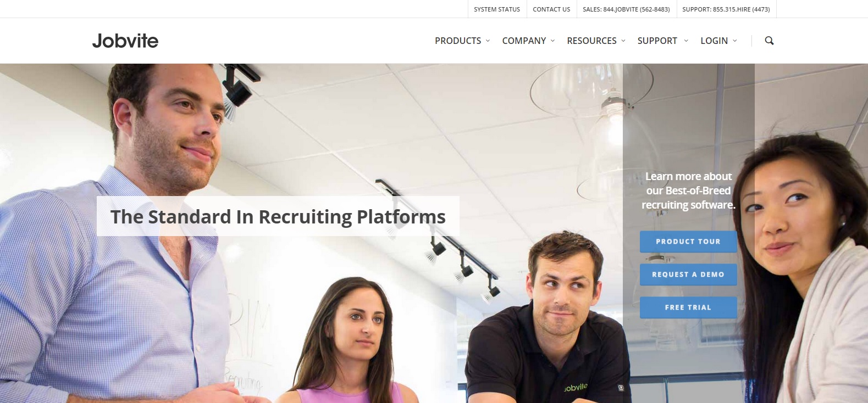This screenshot has height=403, width=868.
Task: Open the System Status link
Action: (x=497, y=9)
